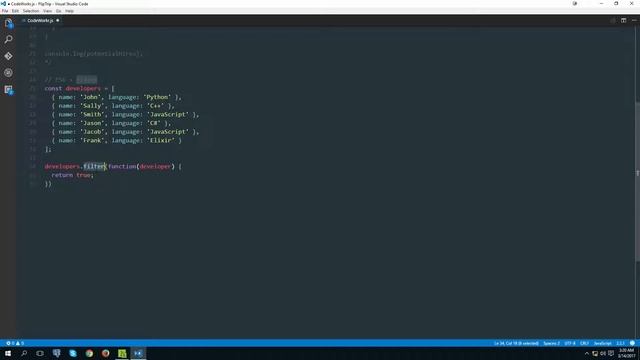Click the name 'Jacob' in the array

tap(92, 132)
